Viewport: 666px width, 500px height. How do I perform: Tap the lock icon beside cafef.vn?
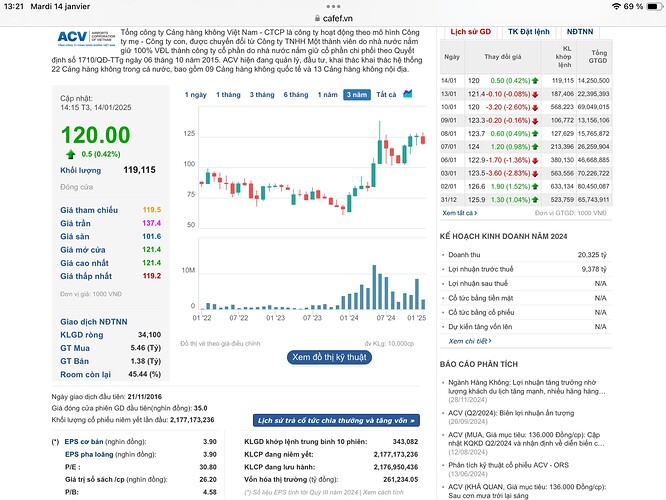[x=317, y=18]
